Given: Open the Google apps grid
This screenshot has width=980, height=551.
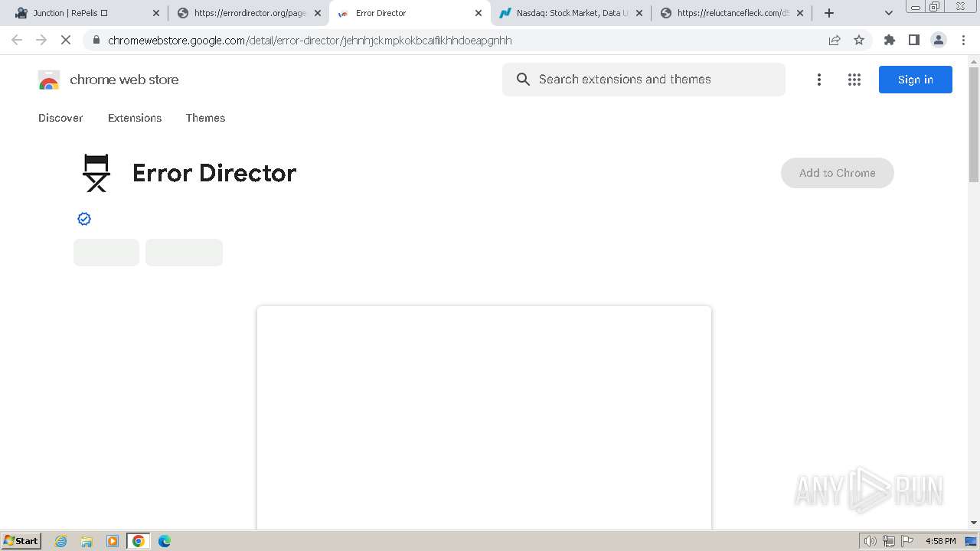Looking at the screenshot, I should [854, 80].
